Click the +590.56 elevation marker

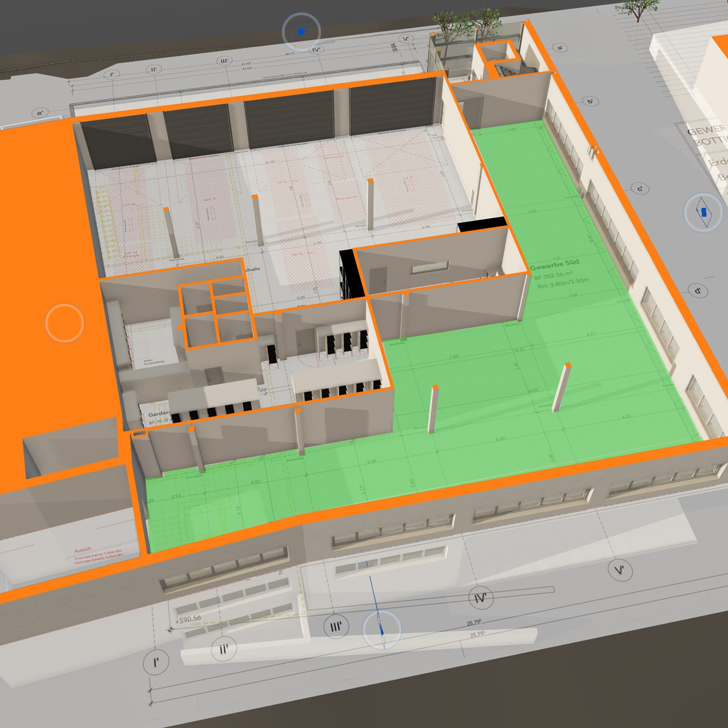pyautogui.click(x=188, y=619)
